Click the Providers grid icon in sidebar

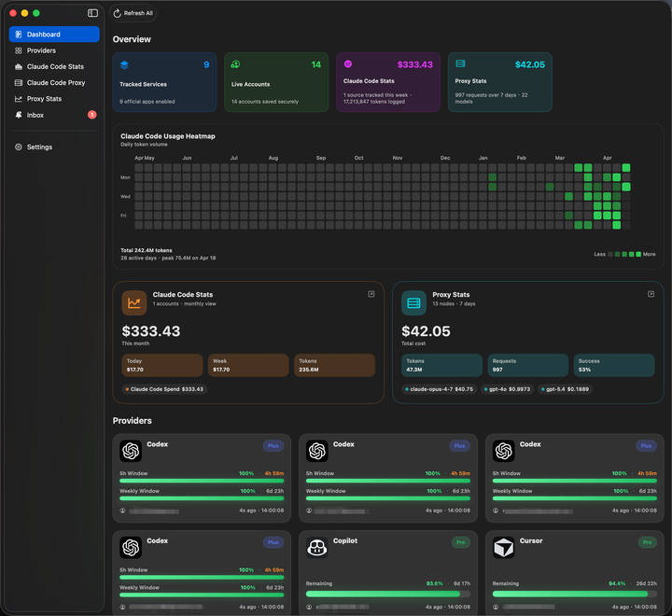19,50
